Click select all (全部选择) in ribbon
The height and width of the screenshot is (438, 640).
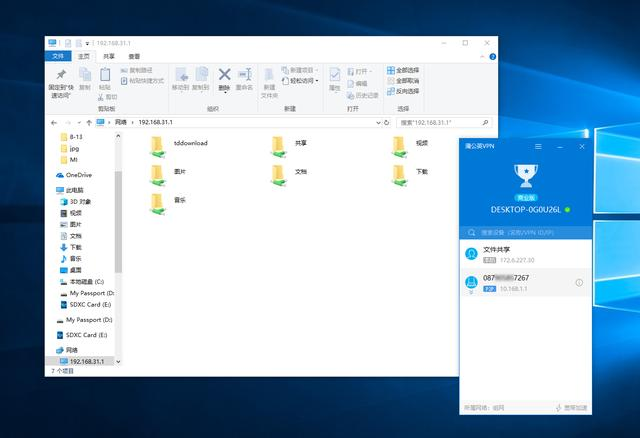407,70
